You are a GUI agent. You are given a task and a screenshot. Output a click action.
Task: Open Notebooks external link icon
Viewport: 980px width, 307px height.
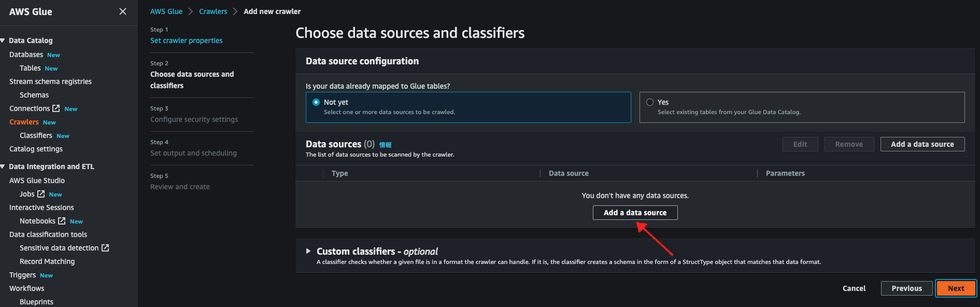[x=62, y=221]
